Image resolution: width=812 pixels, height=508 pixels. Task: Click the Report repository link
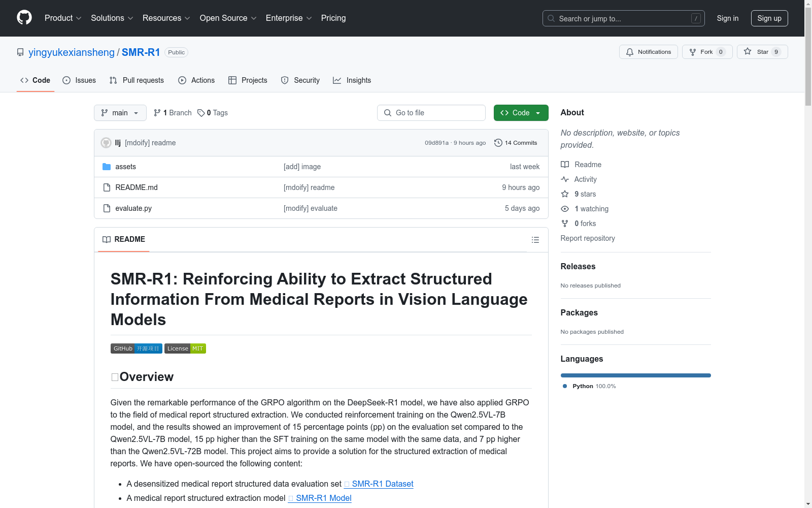tap(588, 238)
